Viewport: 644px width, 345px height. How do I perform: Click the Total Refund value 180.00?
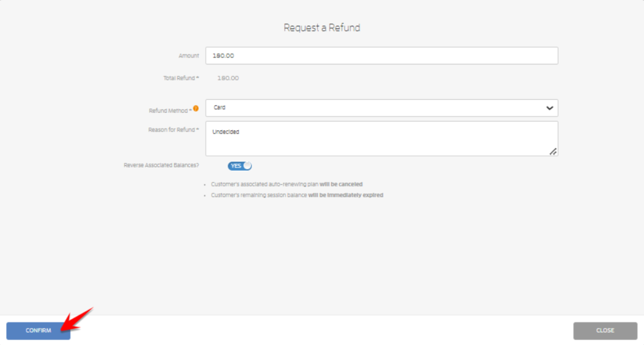coord(228,78)
